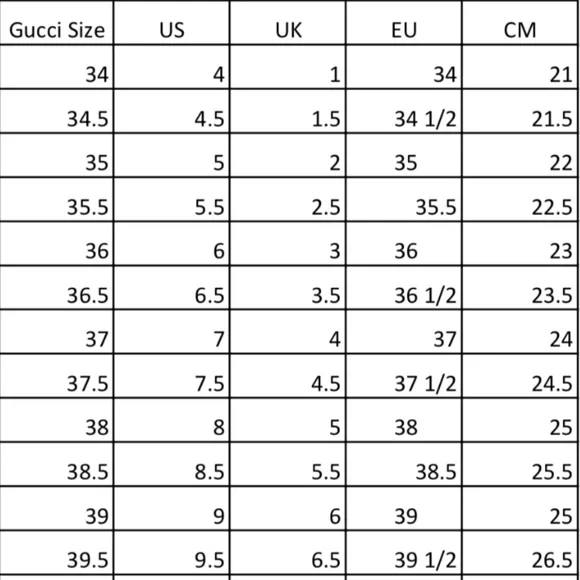Click the US cell with value 6.5
This screenshot has height=580, width=580.
172,287
